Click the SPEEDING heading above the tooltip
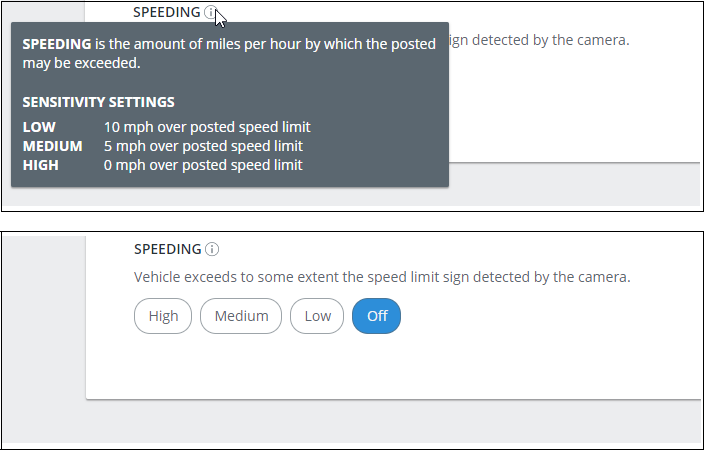This screenshot has width=710, height=456. tap(167, 12)
